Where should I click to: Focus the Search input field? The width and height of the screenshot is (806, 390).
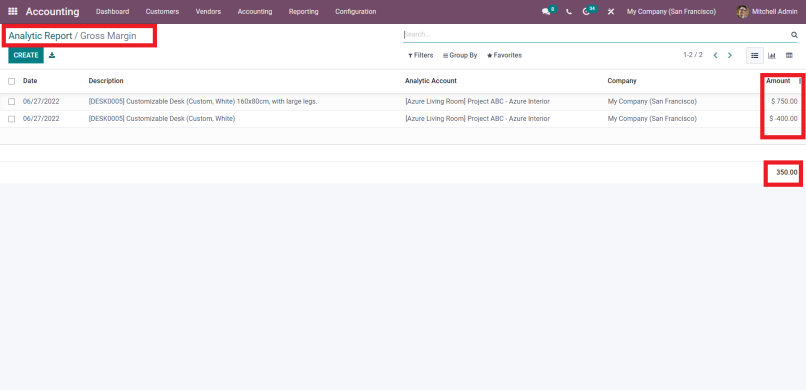596,35
